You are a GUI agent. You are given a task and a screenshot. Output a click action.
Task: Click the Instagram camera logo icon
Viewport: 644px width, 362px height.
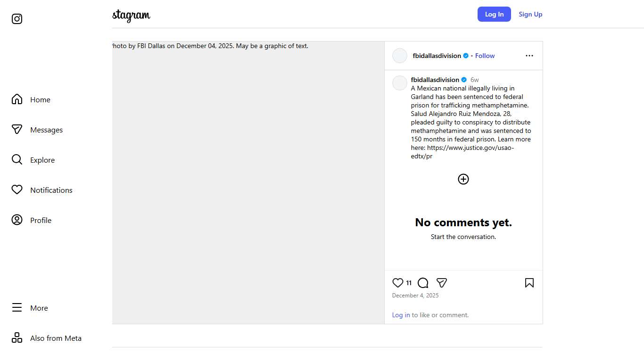tap(17, 19)
